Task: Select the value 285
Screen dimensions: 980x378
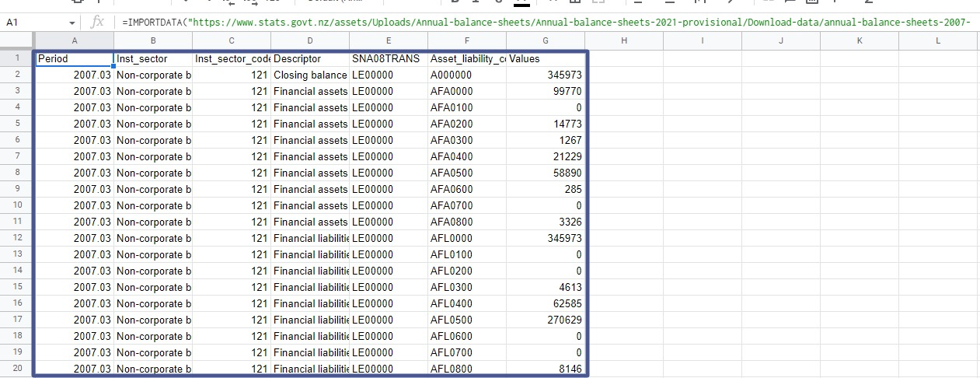Action: pyautogui.click(x=546, y=189)
